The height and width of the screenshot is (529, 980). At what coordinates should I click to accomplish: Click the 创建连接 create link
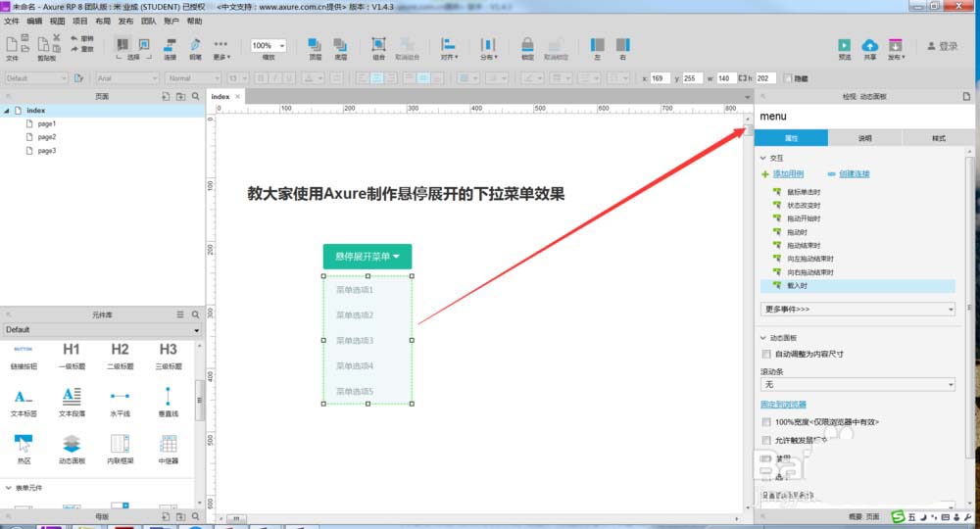(854, 174)
